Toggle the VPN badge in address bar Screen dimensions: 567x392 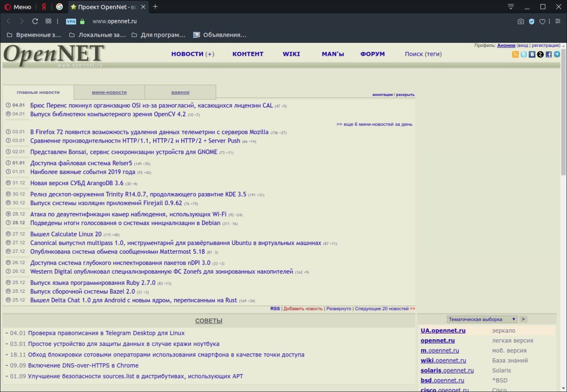click(71, 21)
